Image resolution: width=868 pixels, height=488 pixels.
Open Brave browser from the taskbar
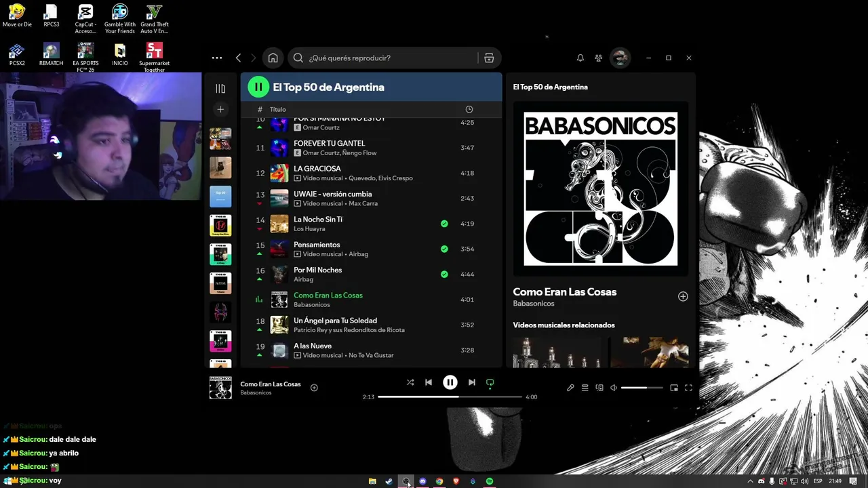tap(456, 481)
